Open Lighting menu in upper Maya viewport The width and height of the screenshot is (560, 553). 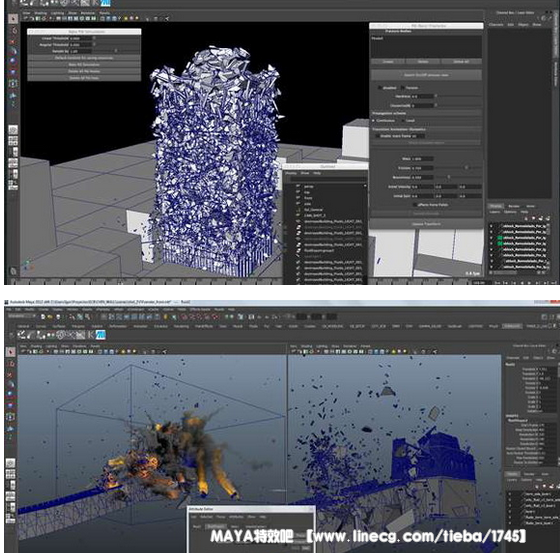pos(57,13)
